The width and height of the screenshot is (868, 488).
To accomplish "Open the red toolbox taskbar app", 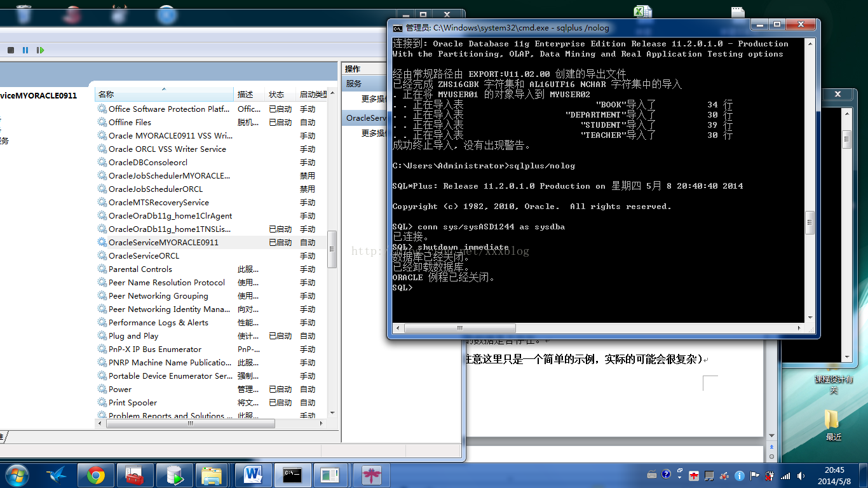I will [x=135, y=475].
